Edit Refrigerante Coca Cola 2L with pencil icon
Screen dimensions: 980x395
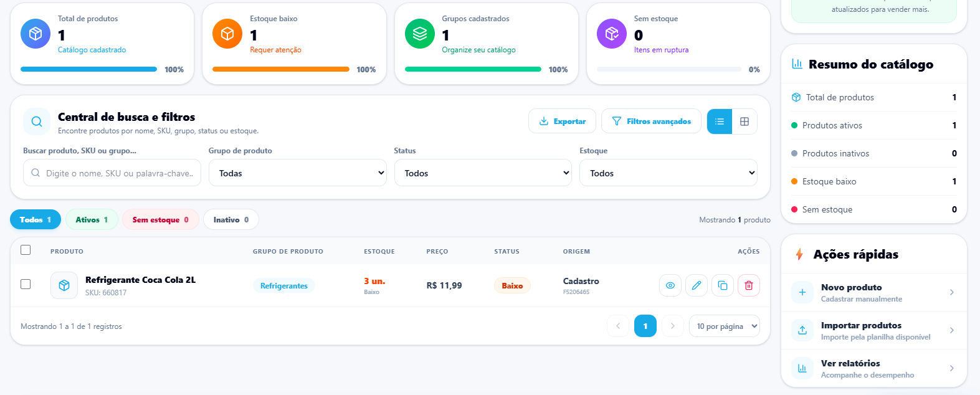pyautogui.click(x=697, y=285)
